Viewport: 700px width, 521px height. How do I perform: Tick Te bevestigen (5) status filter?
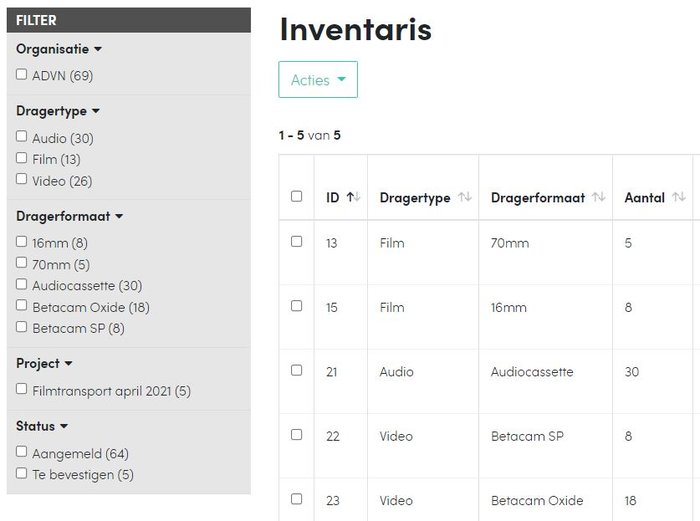(x=21, y=473)
